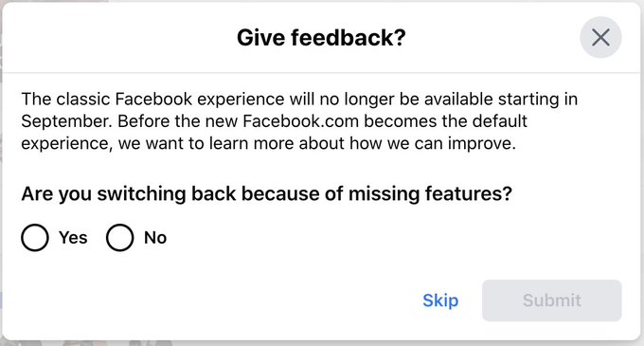Close the Give feedback dialog
644x346 pixels.
600,37
